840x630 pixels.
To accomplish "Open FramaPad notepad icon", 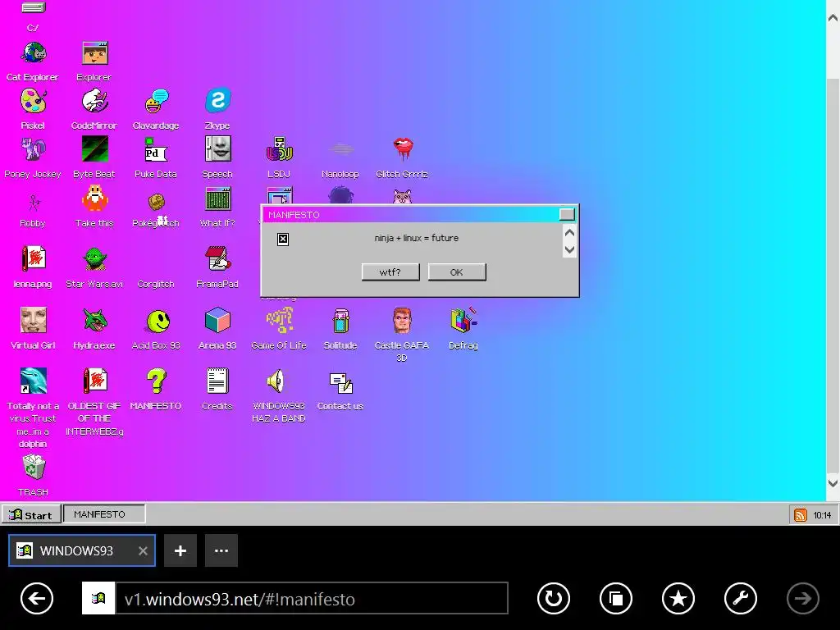I will point(217,259).
